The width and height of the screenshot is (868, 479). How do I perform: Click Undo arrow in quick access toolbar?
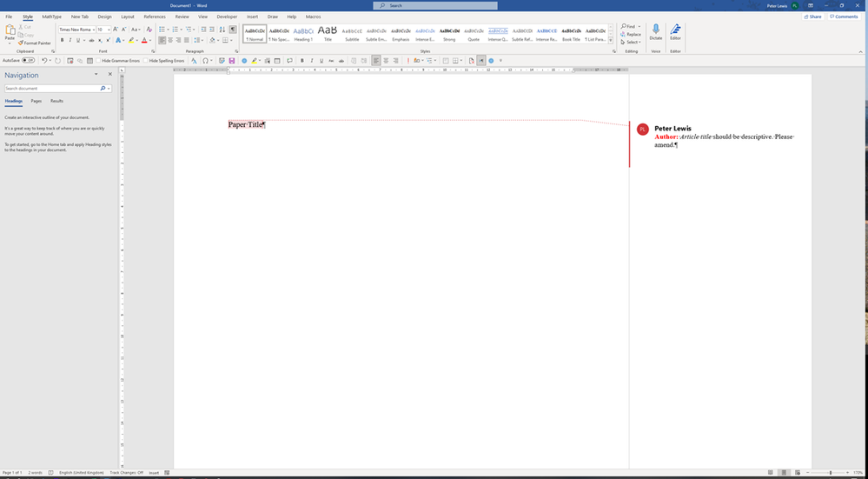[44, 60]
